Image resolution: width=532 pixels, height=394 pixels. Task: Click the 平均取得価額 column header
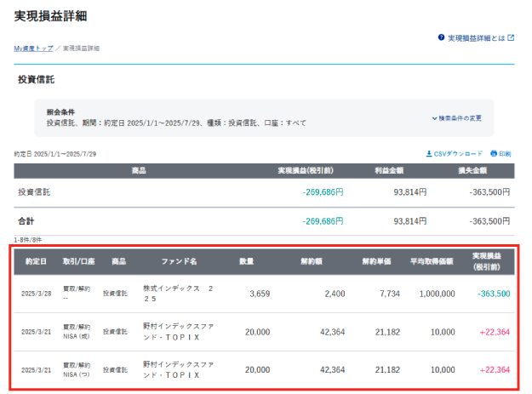point(443,261)
